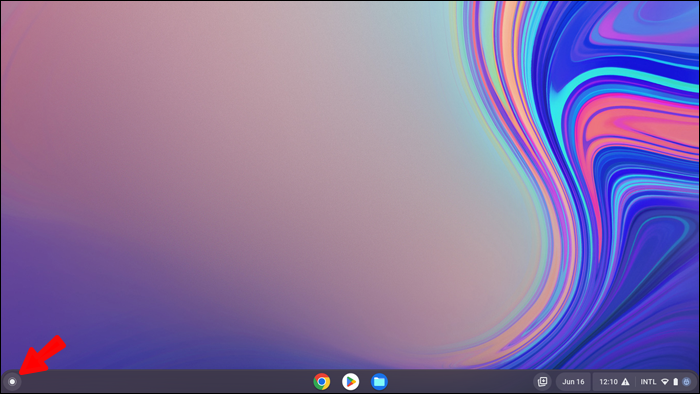Click empty shelf space left of Chrome
This screenshot has width=700, height=394.
click(x=165, y=382)
